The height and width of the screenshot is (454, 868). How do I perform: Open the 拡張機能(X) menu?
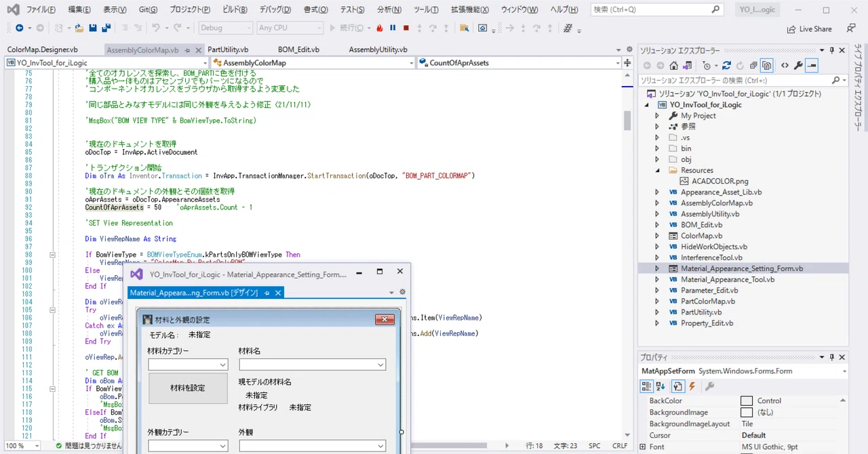coord(470,9)
